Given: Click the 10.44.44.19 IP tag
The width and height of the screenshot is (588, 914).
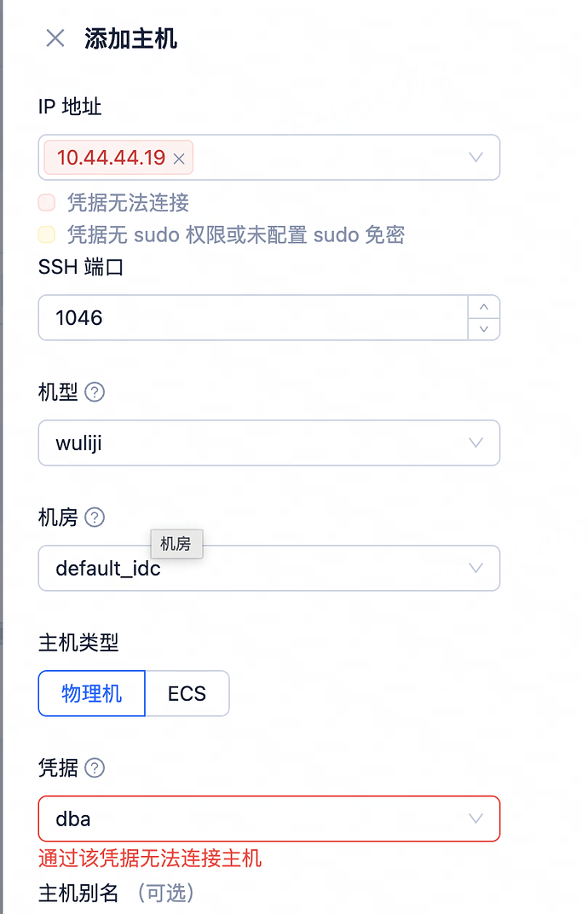Looking at the screenshot, I should pos(110,158).
